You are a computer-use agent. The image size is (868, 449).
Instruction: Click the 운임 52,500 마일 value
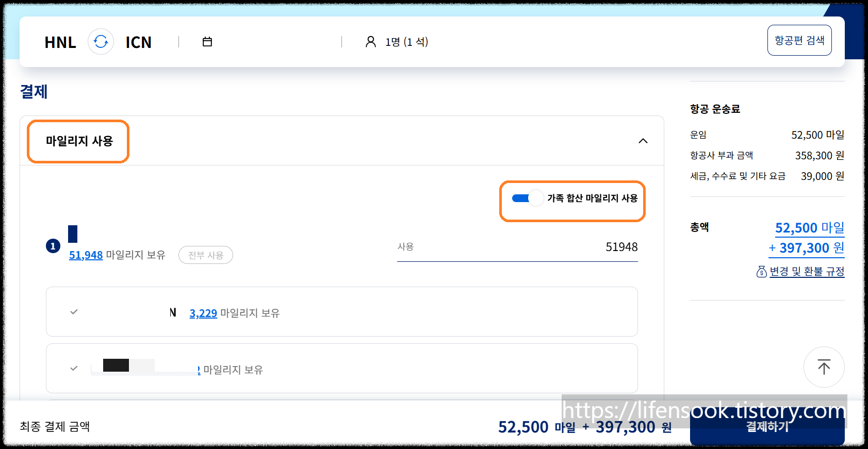[x=817, y=135]
